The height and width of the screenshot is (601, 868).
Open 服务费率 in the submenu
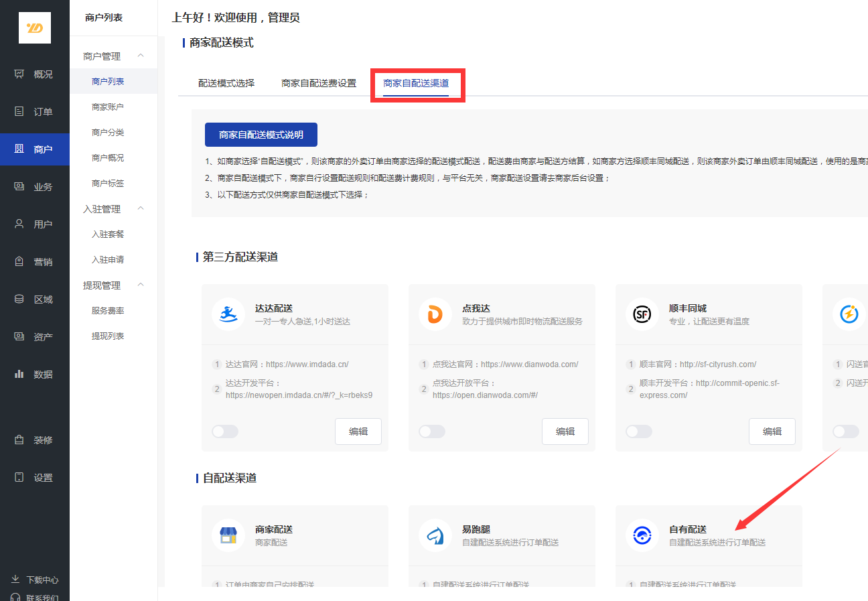point(108,311)
